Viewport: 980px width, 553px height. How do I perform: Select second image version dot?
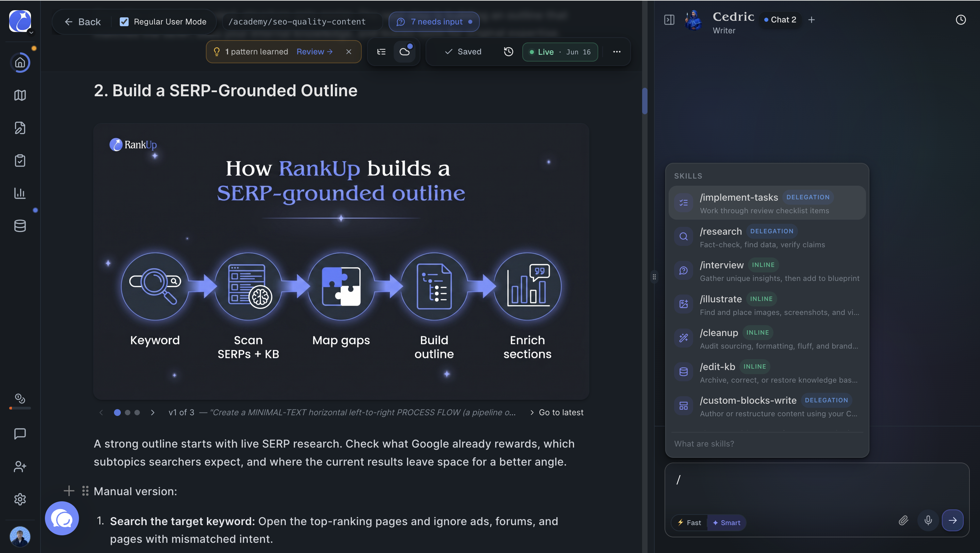pos(128,413)
